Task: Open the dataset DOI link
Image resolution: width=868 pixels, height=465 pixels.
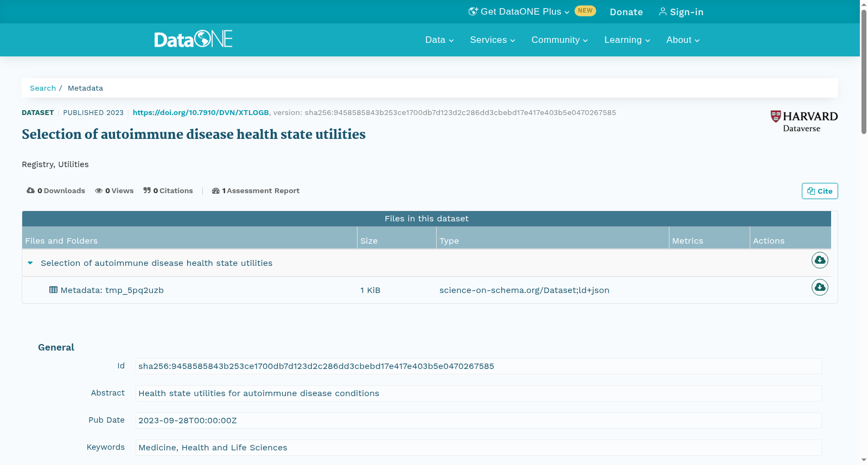Action: (x=201, y=112)
